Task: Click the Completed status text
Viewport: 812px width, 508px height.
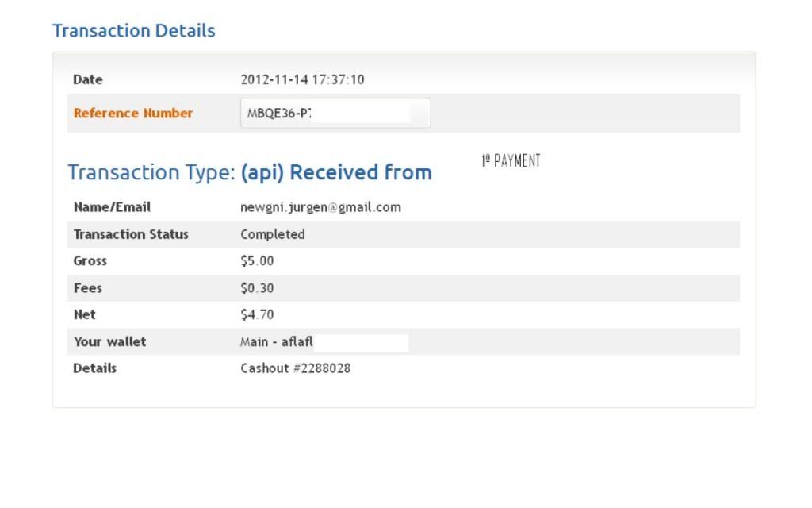Action: (272, 234)
